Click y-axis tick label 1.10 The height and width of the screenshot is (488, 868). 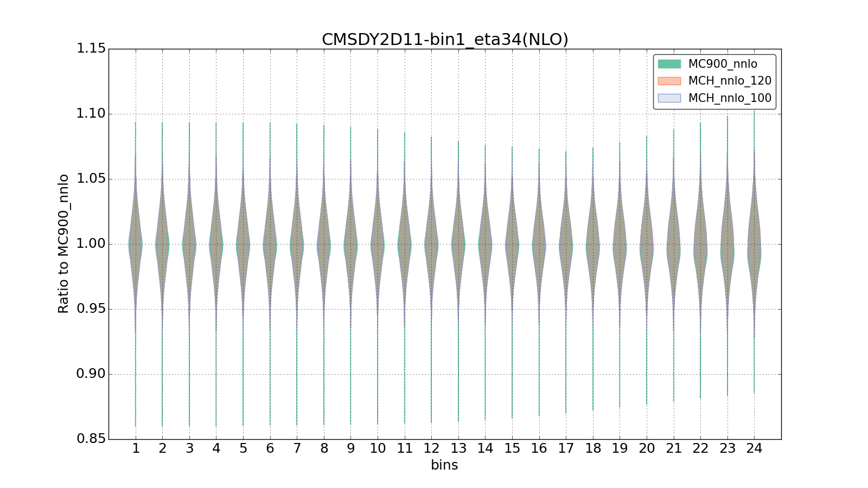(x=91, y=114)
